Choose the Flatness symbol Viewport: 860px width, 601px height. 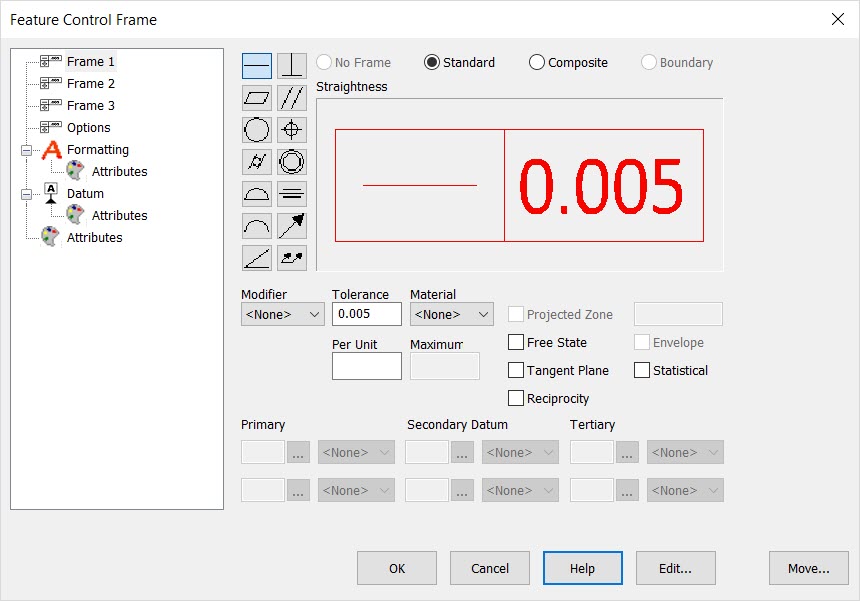point(256,97)
